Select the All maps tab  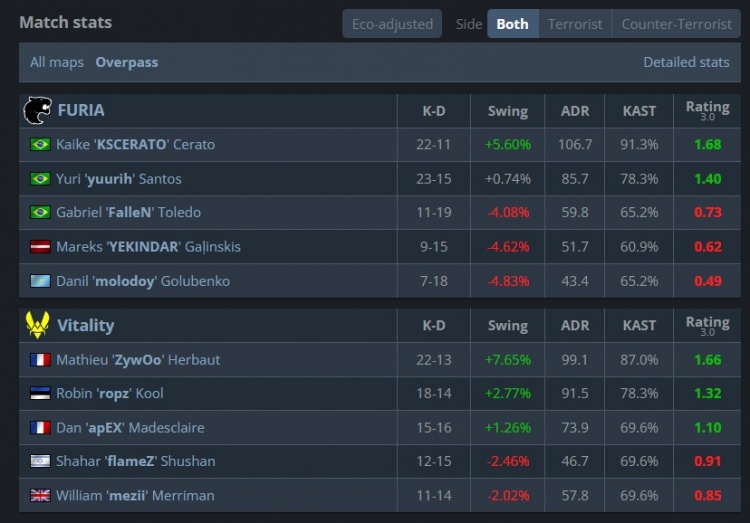pyautogui.click(x=57, y=62)
